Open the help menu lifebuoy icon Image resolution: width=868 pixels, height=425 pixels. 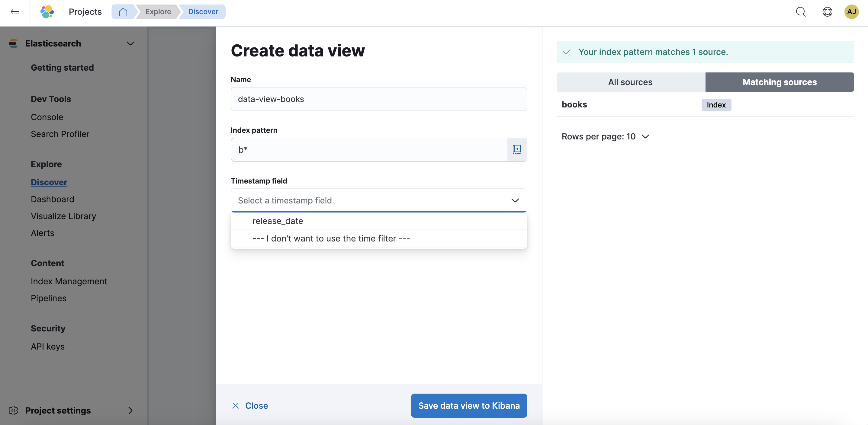tap(827, 12)
